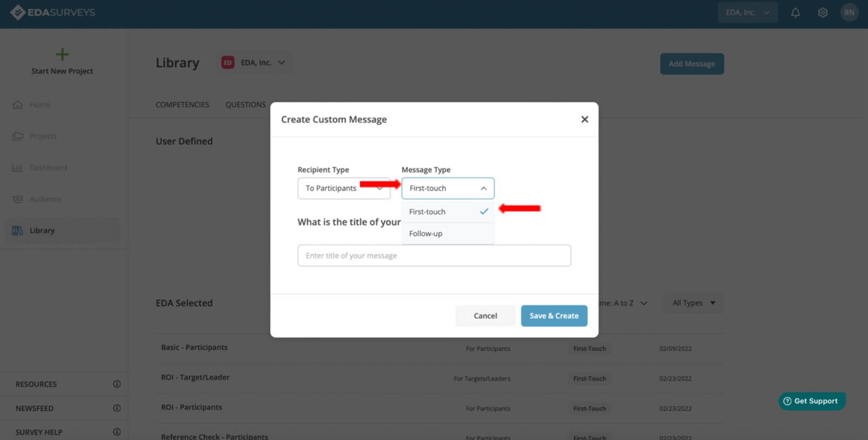The image size is (868, 440).
Task: Click For Targets/Leaders cell
Action: pyautogui.click(x=482, y=379)
